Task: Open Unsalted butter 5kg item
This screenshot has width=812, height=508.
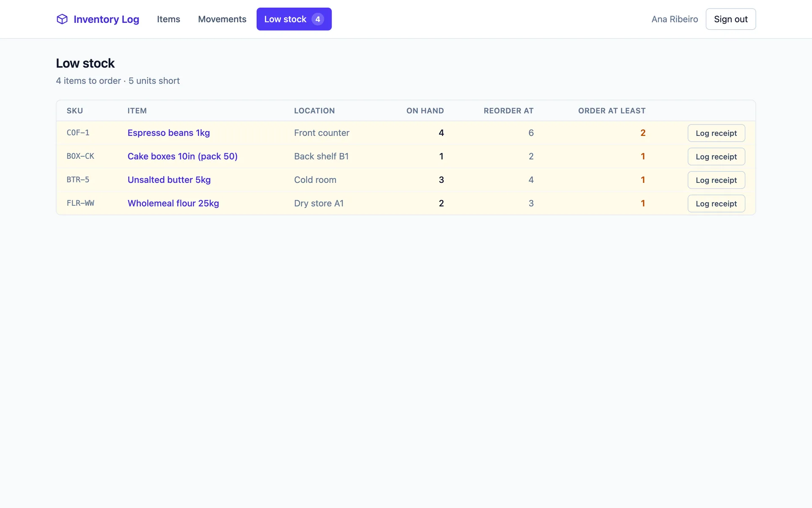Action: pos(169,180)
